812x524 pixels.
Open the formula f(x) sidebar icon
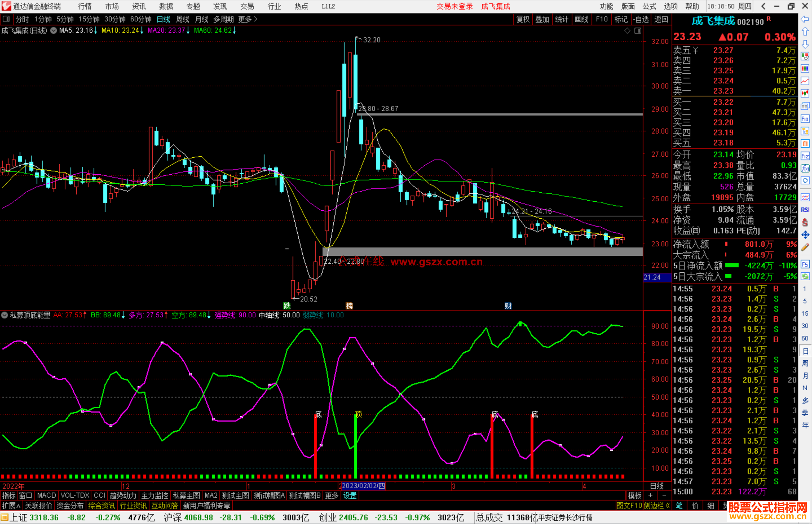[805, 168]
